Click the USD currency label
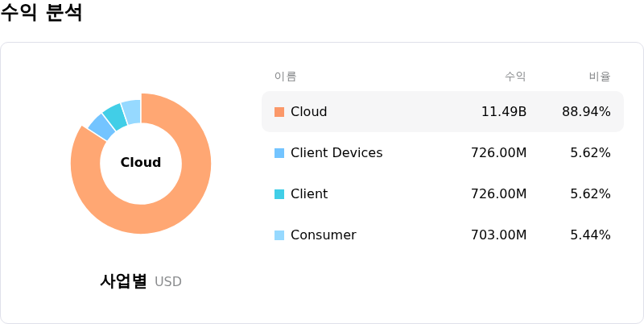This screenshot has height=324, width=644. pyautogui.click(x=168, y=282)
